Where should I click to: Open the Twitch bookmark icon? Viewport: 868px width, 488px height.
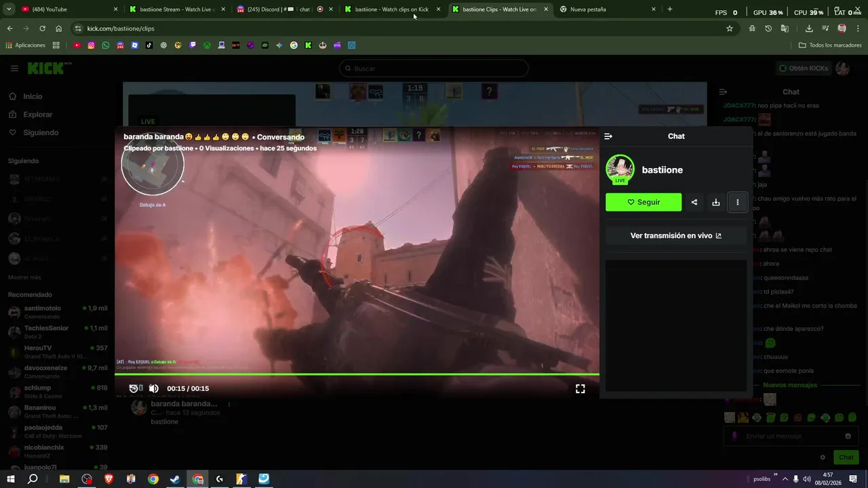(x=193, y=45)
